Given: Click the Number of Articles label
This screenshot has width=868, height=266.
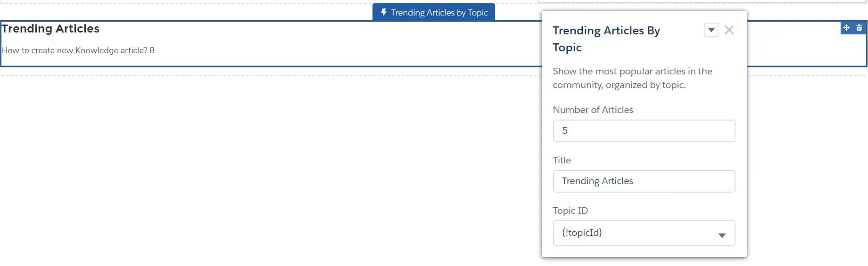Looking at the screenshot, I should 593,110.
